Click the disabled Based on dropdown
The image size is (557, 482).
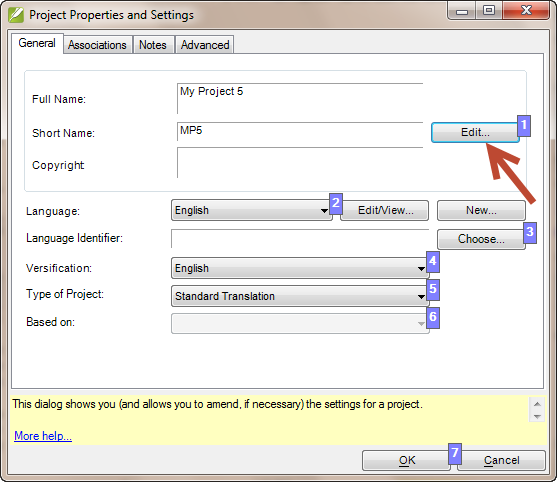pos(300,323)
